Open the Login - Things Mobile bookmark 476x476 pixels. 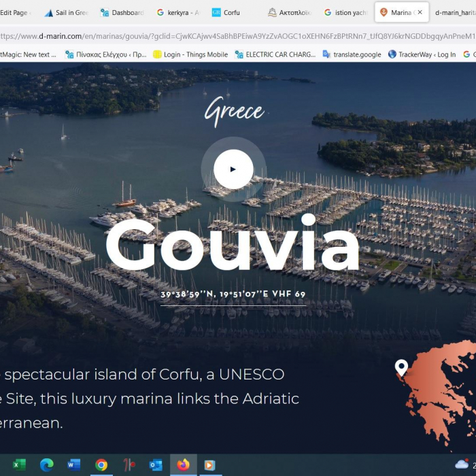(x=190, y=54)
